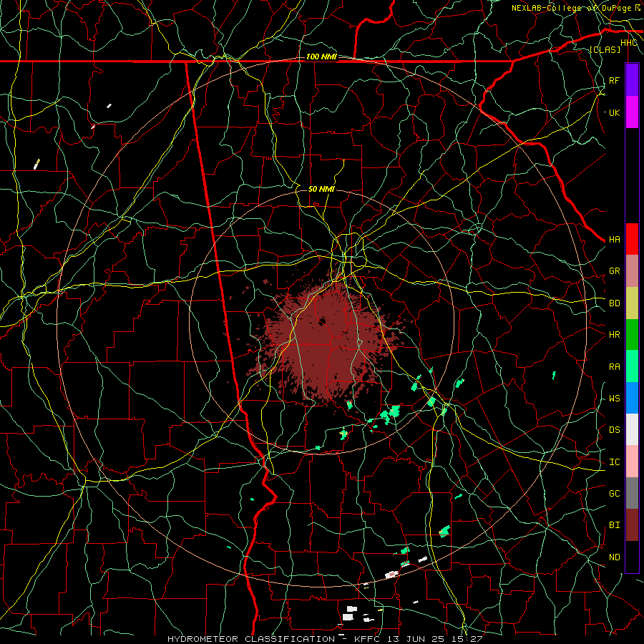Viewport: 644px width, 644px height.
Task: Click the HA red legend swatch
Action: coord(632,239)
